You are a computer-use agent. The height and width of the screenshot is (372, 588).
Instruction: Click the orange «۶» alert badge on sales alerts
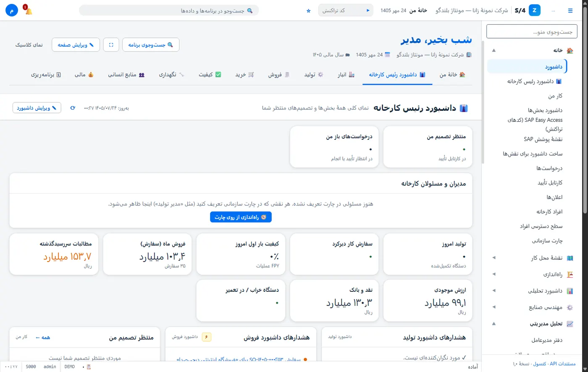(207, 337)
